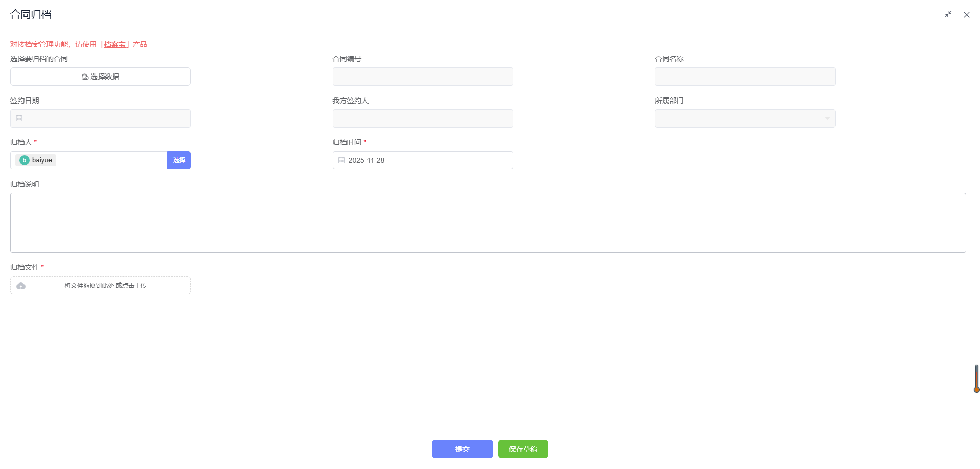
Task: Focus the 归档说明 text area
Action: pyautogui.click(x=487, y=223)
